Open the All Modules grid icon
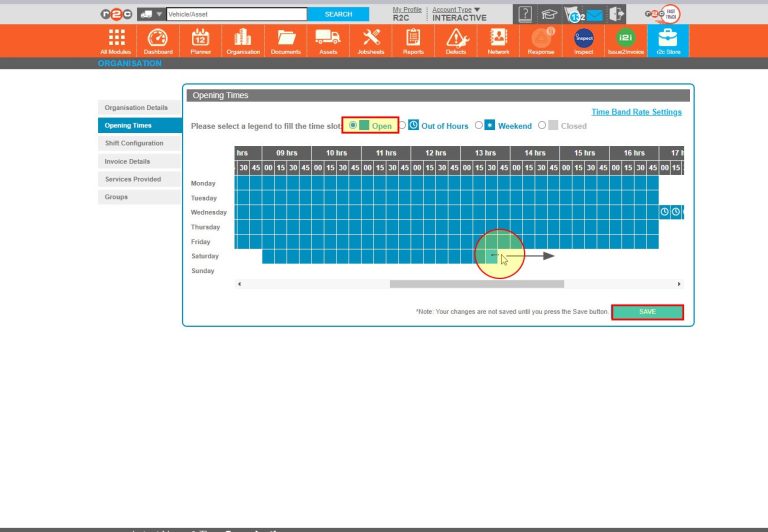The width and height of the screenshot is (768, 532). 117,39
